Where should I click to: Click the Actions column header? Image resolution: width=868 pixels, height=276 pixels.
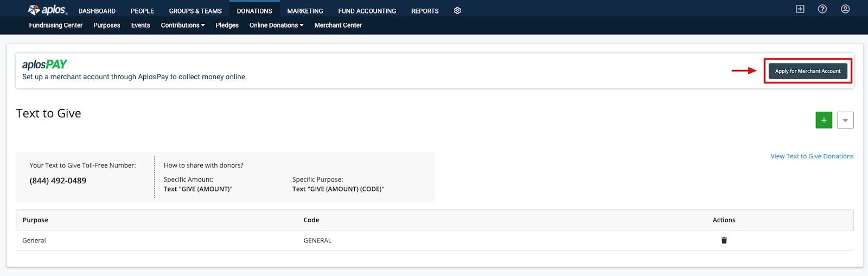click(724, 220)
